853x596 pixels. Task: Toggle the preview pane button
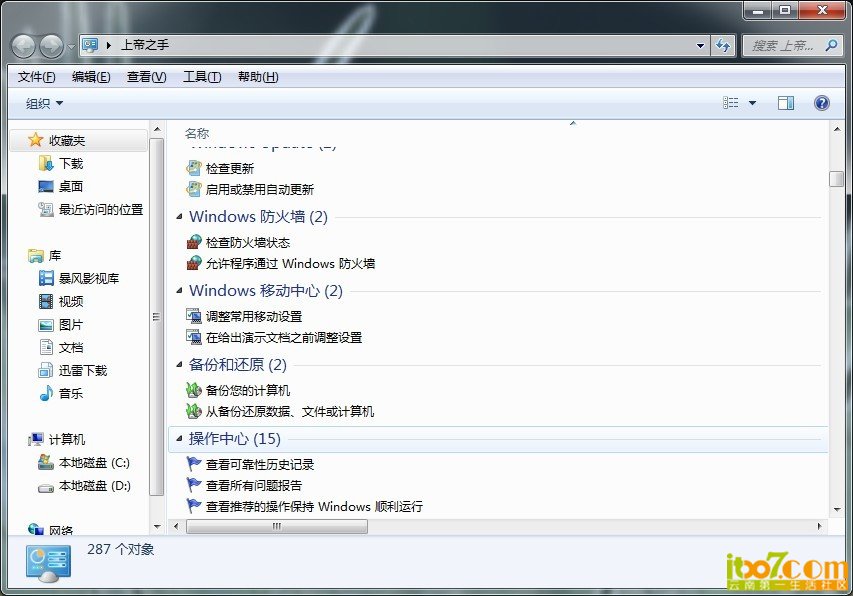[786, 103]
